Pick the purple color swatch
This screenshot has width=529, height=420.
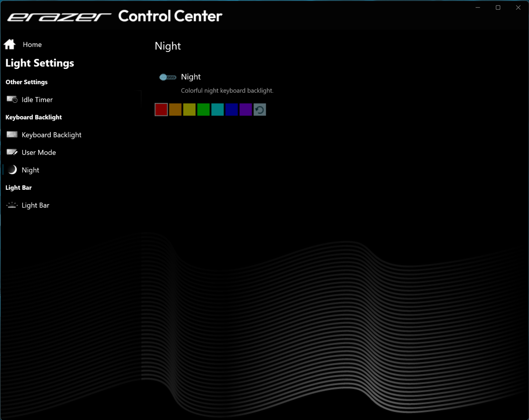(x=245, y=110)
